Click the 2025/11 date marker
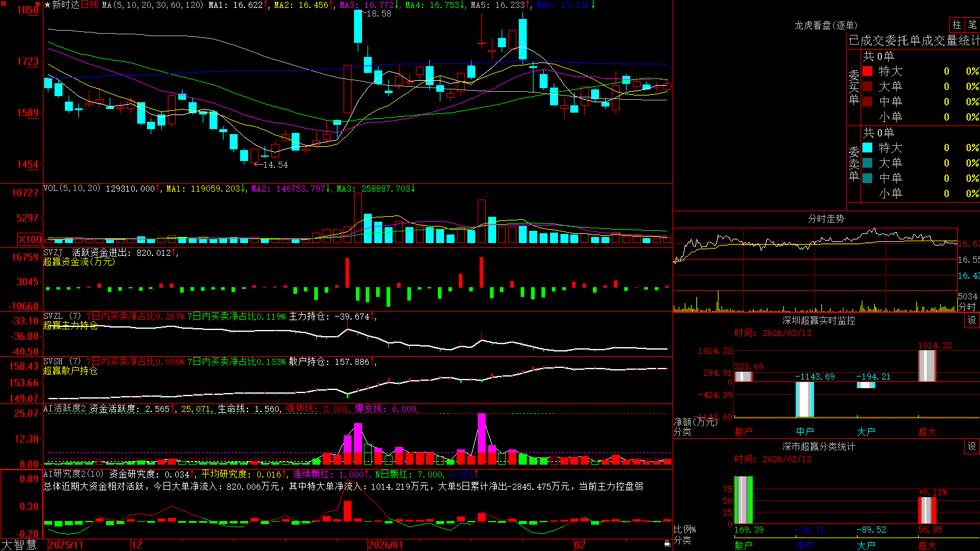Screen dimensions: 980x551 66,545
